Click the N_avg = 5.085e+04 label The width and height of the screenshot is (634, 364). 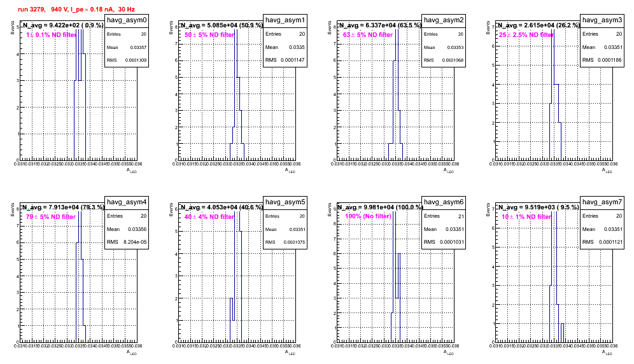click(222, 25)
